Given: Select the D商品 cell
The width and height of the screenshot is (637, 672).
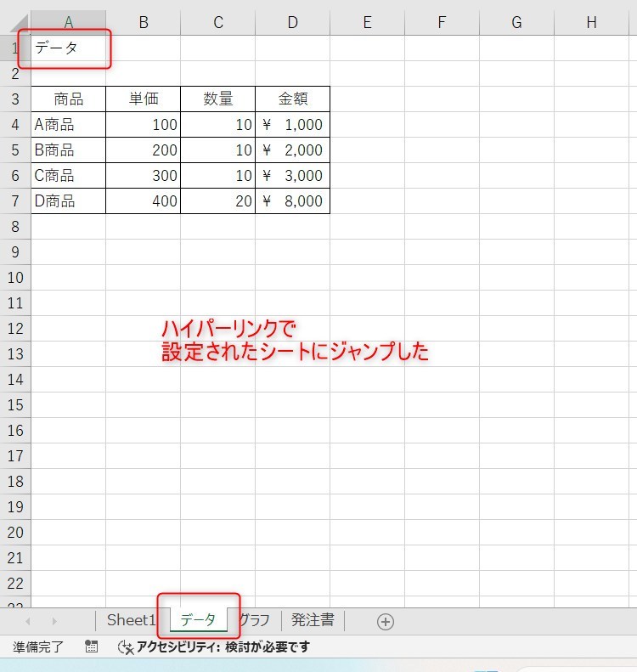Looking at the screenshot, I should coord(68,201).
